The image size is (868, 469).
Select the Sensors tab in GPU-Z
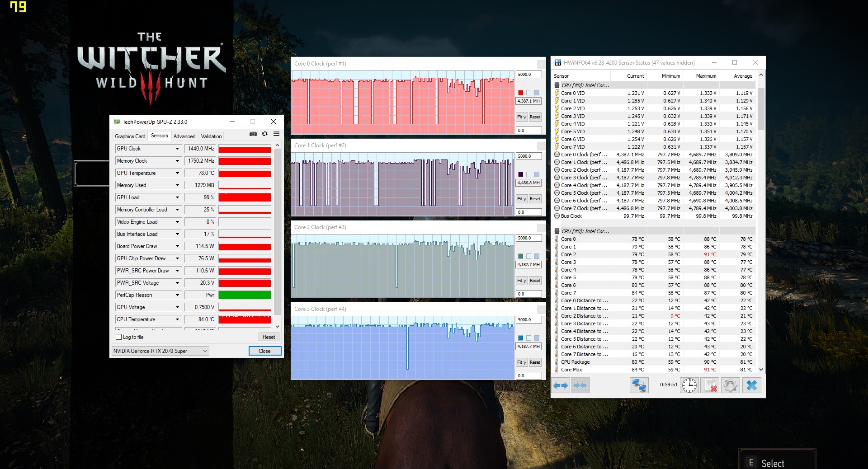(x=159, y=136)
